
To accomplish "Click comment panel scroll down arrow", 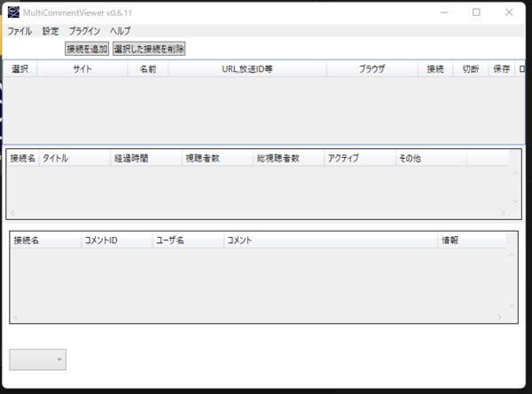I will [x=512, y=305].
